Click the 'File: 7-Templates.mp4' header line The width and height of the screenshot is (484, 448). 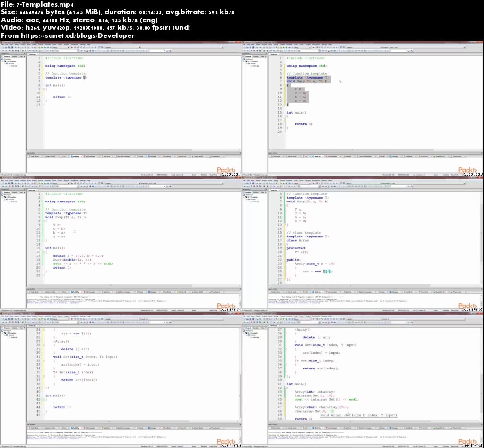[37, 4]
